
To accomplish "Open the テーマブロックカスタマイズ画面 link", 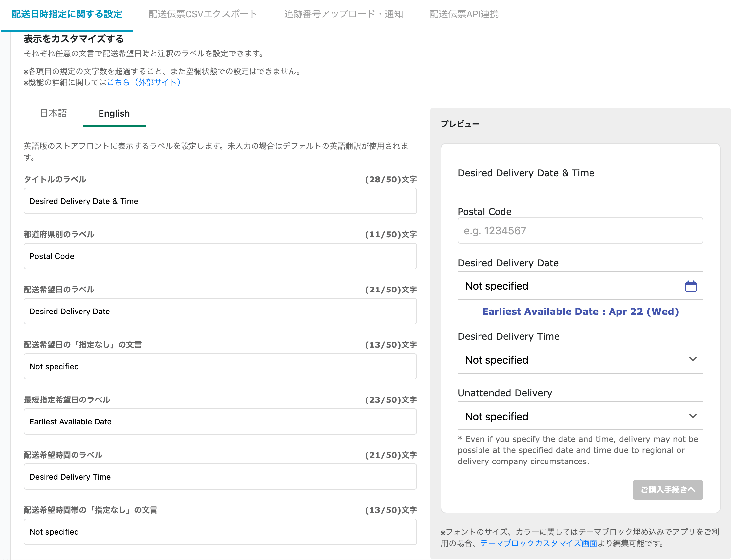I will [x=538, y=543].
